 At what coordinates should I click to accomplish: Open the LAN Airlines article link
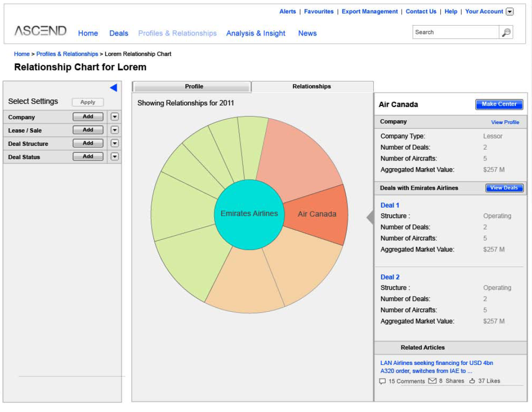(x=436, y=367)
